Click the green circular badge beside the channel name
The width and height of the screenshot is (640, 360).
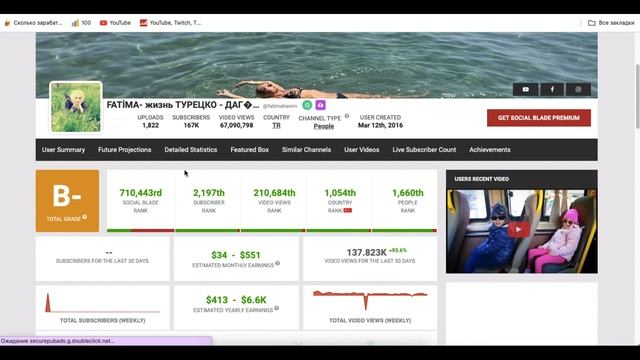[x=307, y=105]
